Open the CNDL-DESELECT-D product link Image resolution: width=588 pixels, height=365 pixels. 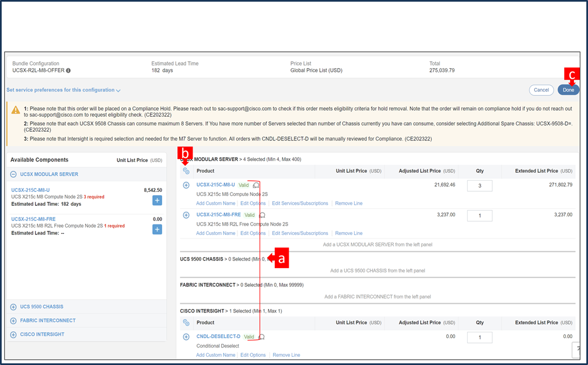218,336
